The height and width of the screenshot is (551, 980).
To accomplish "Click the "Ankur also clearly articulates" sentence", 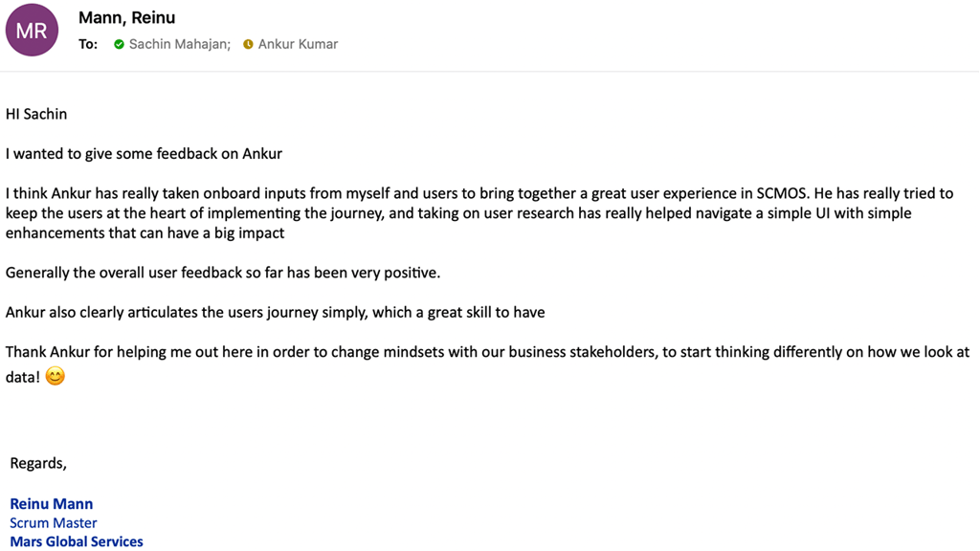I will [276, 313].
